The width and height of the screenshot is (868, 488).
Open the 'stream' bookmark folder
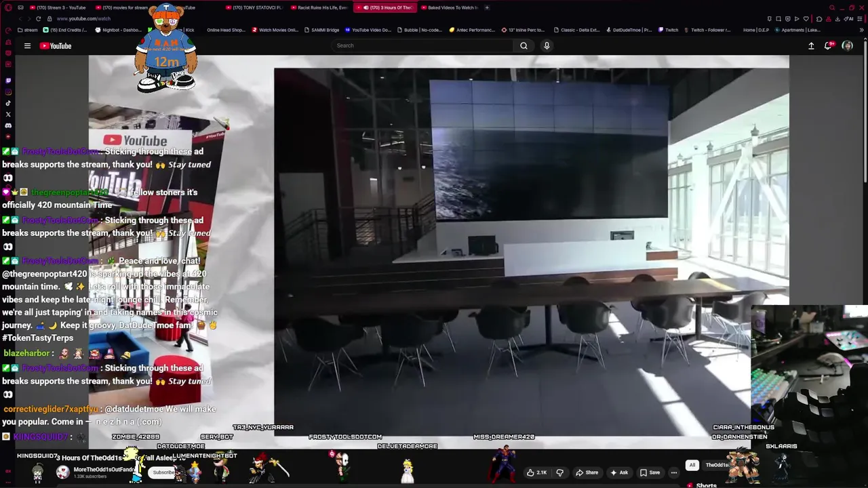[28, 30]
